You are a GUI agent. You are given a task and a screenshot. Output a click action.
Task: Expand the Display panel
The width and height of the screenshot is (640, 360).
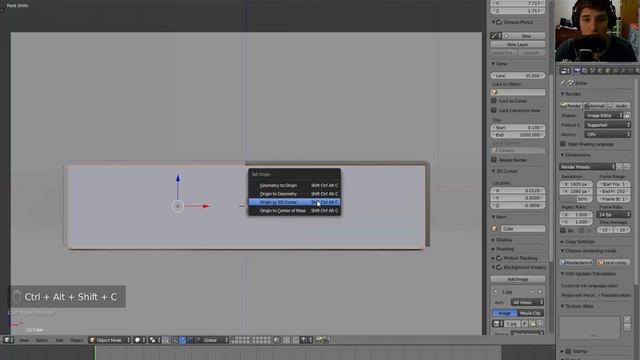coord(493,240)
